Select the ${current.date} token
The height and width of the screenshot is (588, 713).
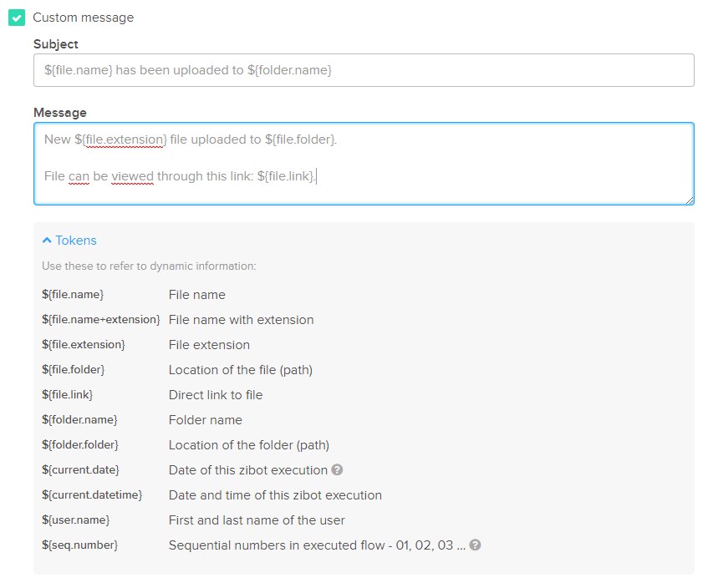coord(80,469)
